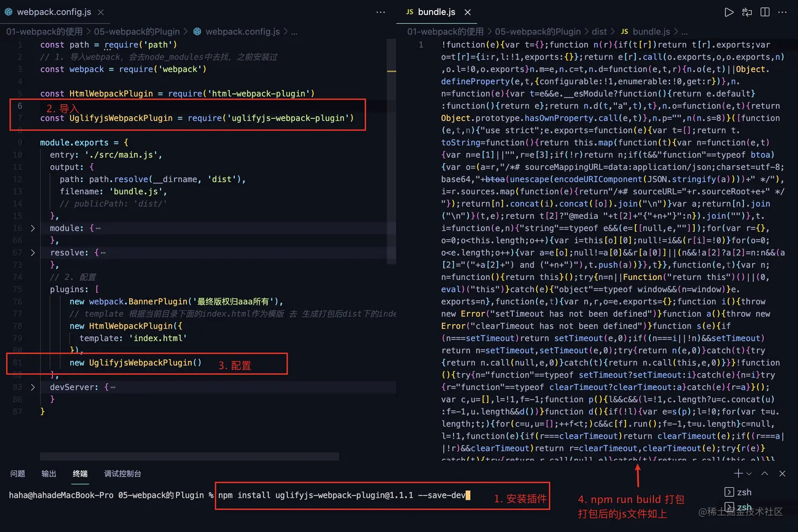
Task: Click breadcrumb 01-webpack的使用 in the bundle.js editor
Action: 445,32
